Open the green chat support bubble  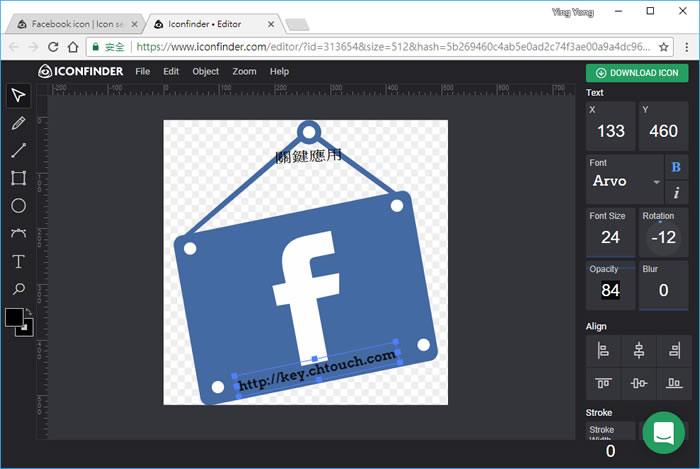pos(663,432)
